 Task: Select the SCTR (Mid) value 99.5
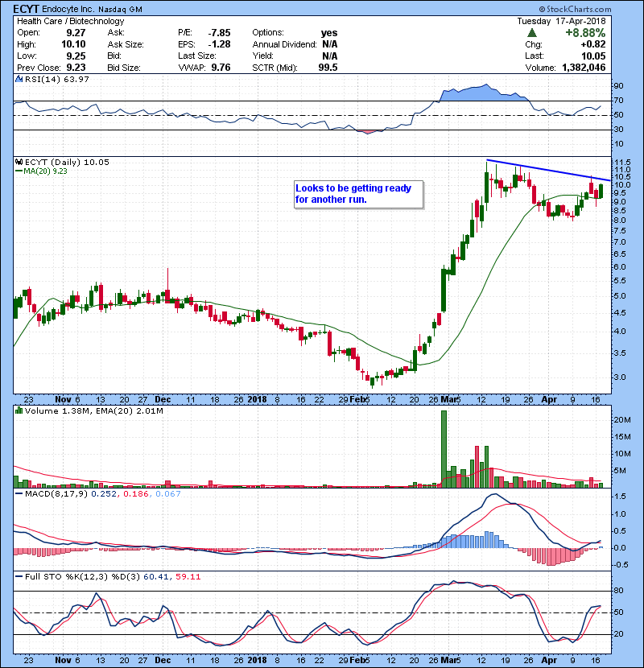click(x=328, y=68)
